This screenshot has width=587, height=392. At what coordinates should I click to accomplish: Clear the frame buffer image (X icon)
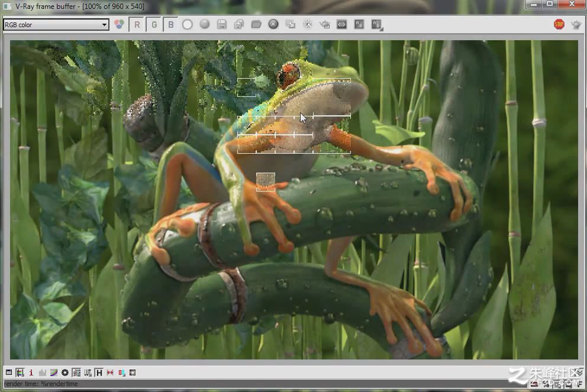pyautogui.click(x=273, y=24)
